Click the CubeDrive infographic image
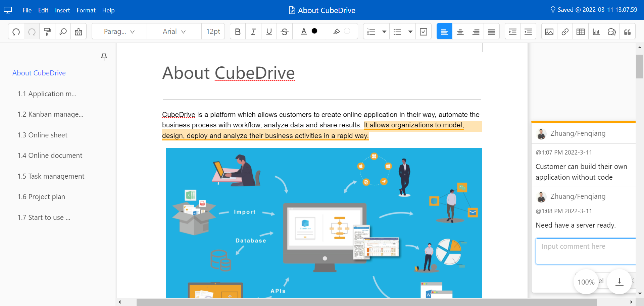This screenshot has height=306, width=644. tap(324, 223)
